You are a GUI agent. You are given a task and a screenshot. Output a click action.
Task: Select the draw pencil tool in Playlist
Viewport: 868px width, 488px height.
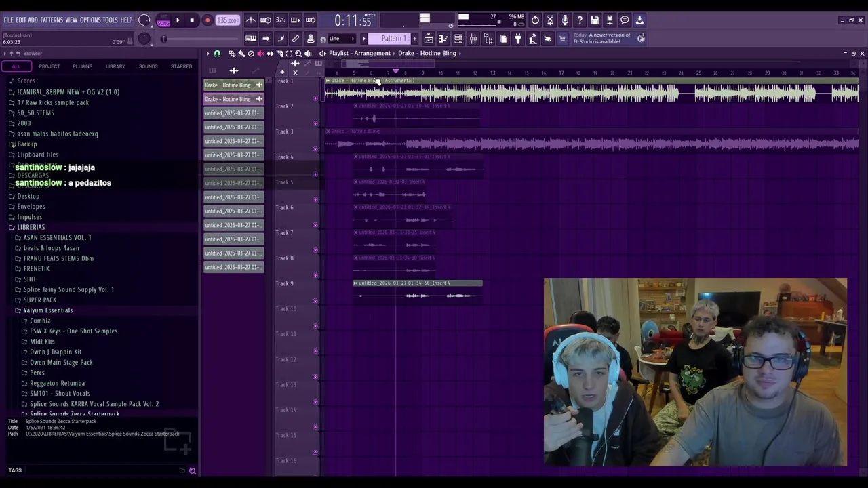(232, 54)
